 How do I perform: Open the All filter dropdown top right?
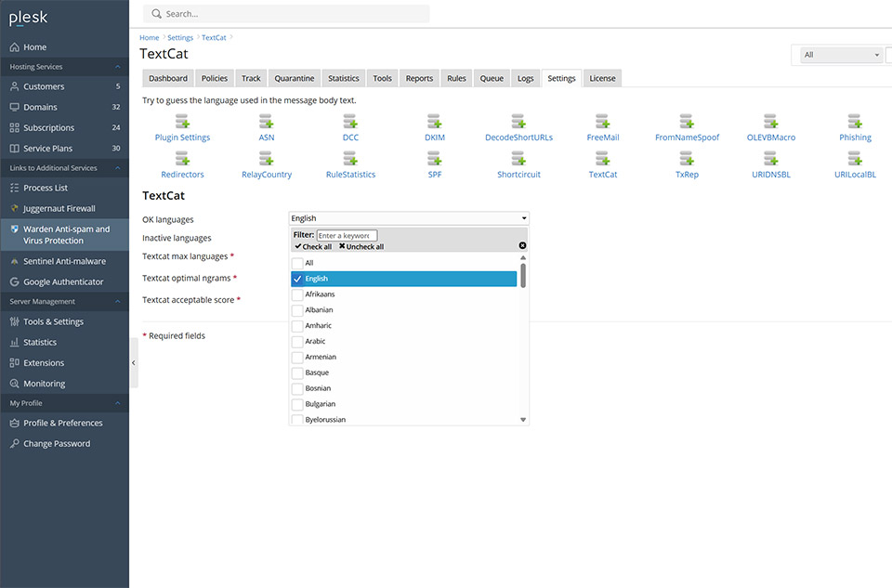(x=842, y=55)
